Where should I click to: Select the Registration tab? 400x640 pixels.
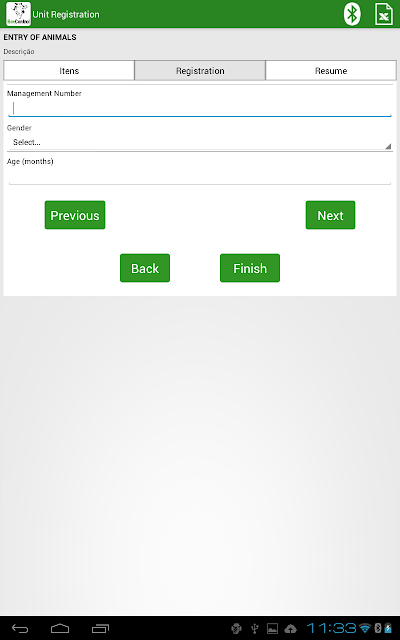pyautogui.click(x=200, y=71)
